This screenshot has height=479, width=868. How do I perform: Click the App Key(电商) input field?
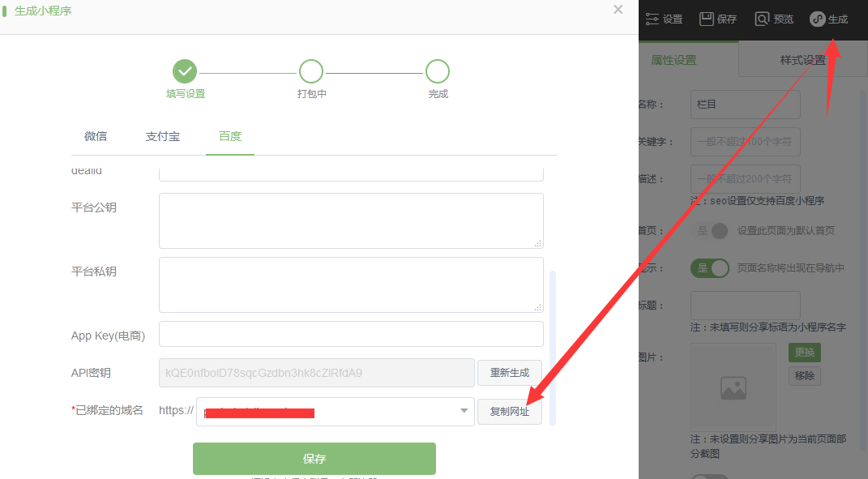tap(351, 334)
